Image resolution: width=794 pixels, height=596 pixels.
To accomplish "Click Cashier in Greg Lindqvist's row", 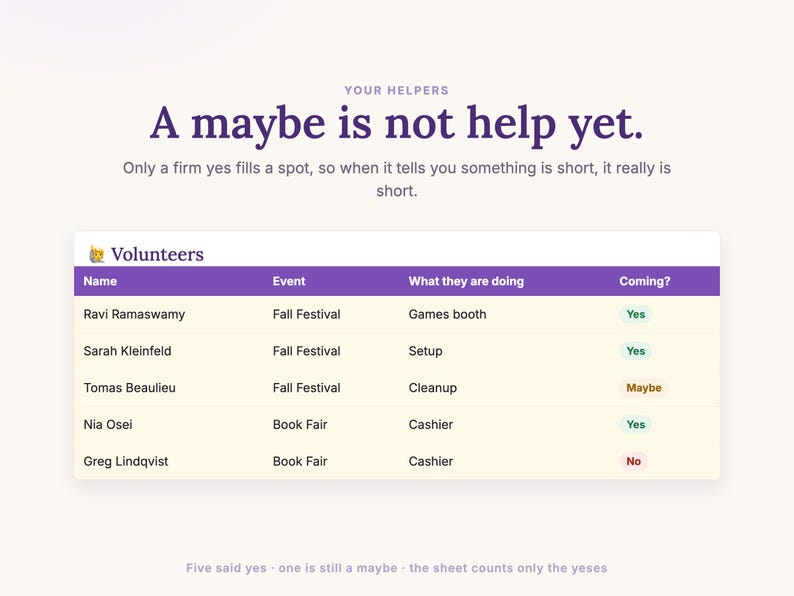I will pos(430,461).
